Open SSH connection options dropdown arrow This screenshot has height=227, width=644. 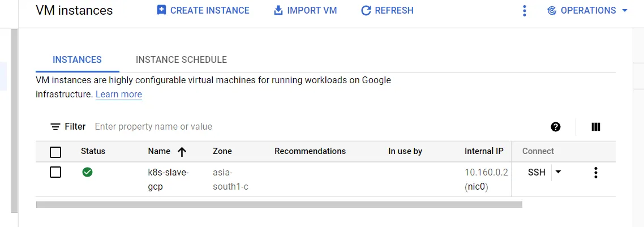point(558,172)
